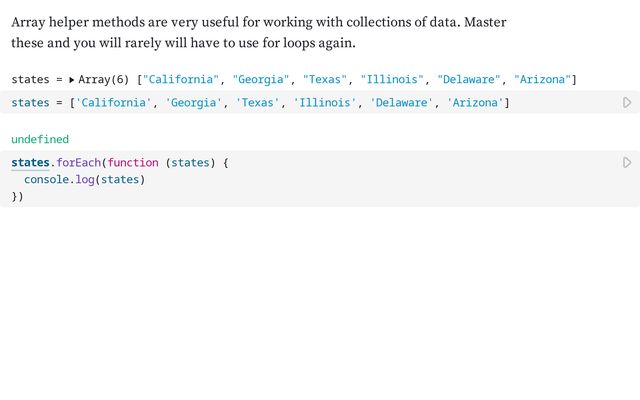Run the states.forEach code cell
Screen dimensions: 640x400
coord(627,162)
